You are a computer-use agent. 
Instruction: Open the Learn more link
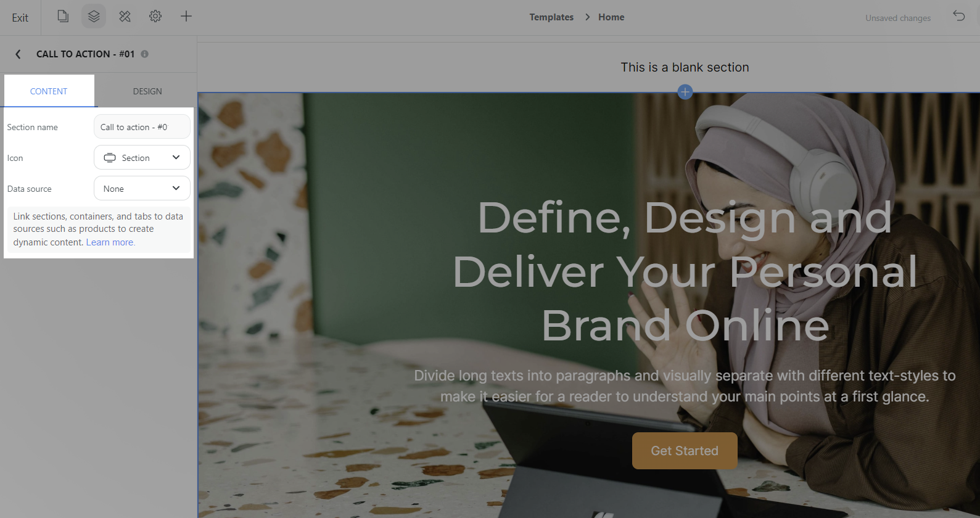point(110,242)
